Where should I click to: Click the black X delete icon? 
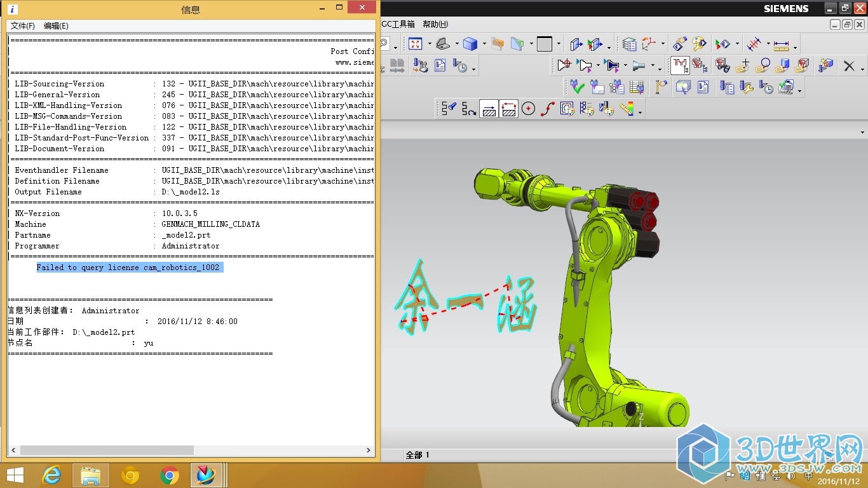pyautogui.click(x=849, y=65)
